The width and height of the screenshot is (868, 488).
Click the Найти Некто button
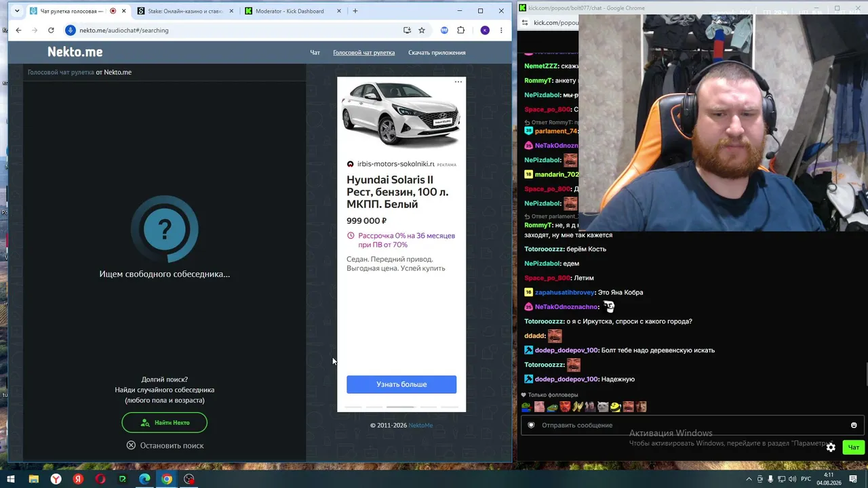pyautogui.click(x=164, y=422)
